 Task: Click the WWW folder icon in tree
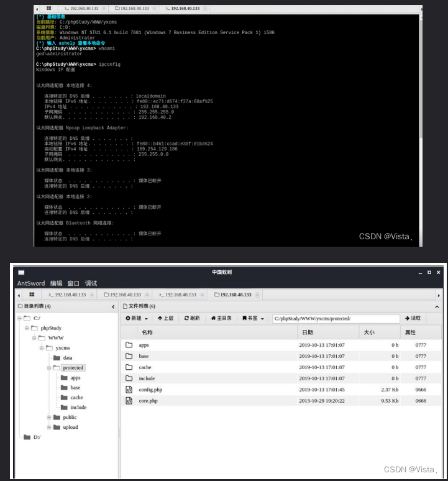tap(42, 337)
